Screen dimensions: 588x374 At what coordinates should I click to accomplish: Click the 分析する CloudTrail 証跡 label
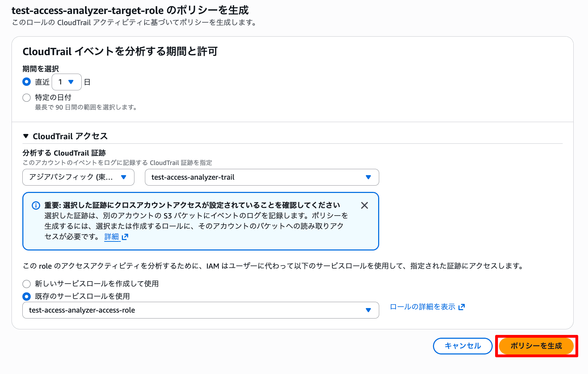click(64, 153)
